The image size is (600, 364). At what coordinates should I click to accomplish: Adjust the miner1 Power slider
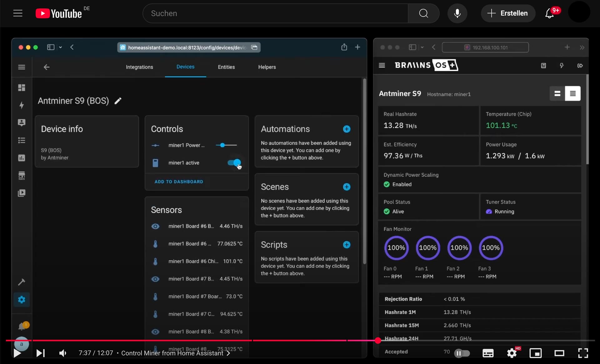coord(226,145)
